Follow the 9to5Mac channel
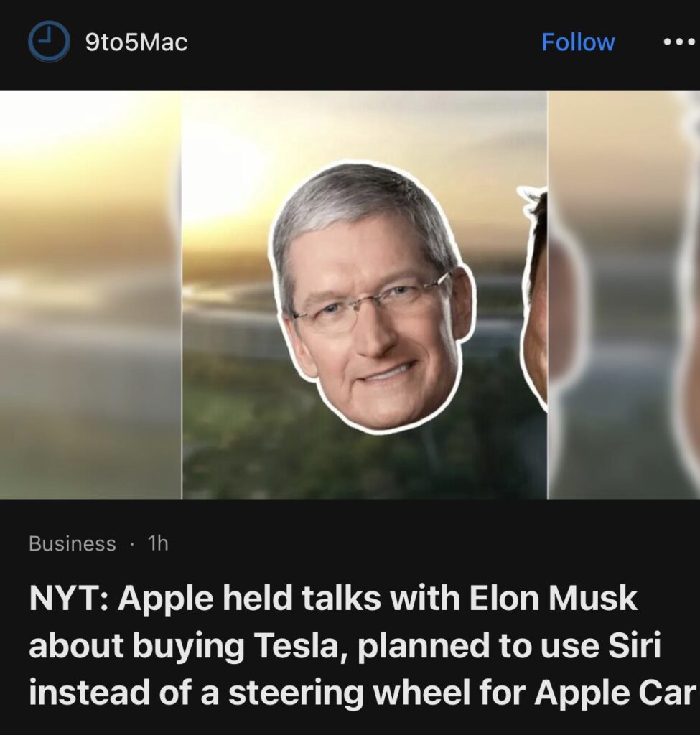The image size is (700, 735). [x=578, y=42]
